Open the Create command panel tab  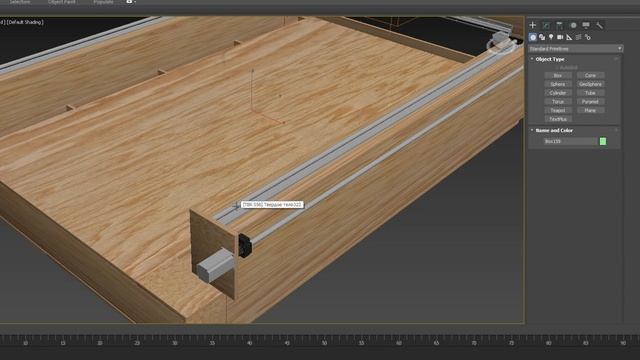point(533,25)
